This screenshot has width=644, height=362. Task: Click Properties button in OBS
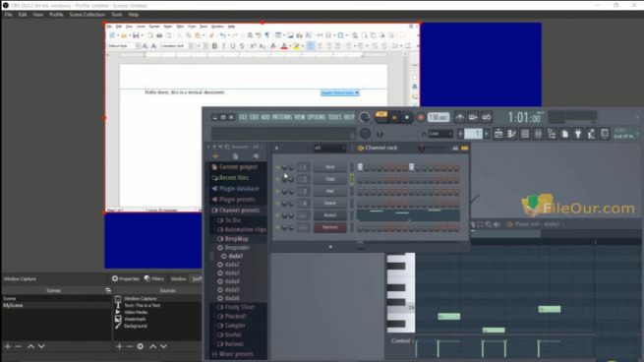tap(126, 278)
